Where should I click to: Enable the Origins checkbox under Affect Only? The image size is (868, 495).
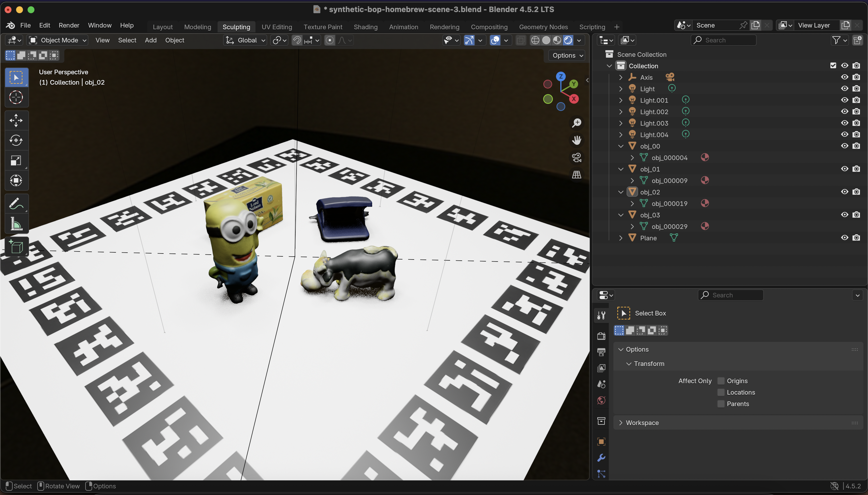(721, 381)
